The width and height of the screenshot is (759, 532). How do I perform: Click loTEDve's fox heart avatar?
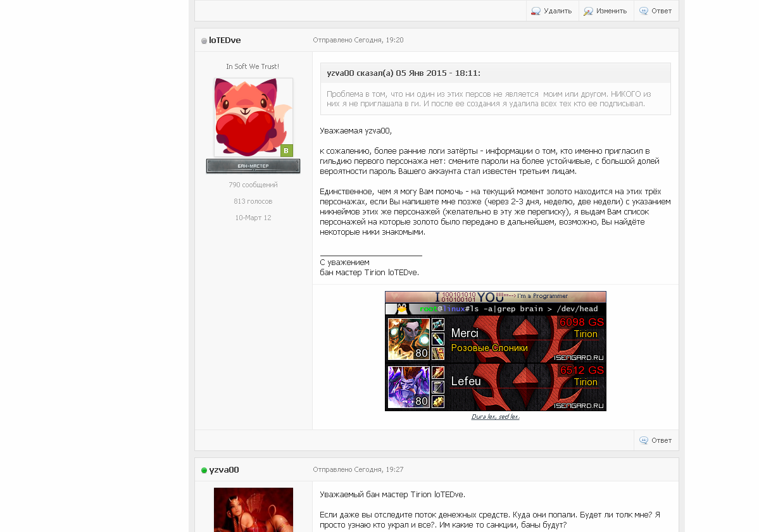253,117
